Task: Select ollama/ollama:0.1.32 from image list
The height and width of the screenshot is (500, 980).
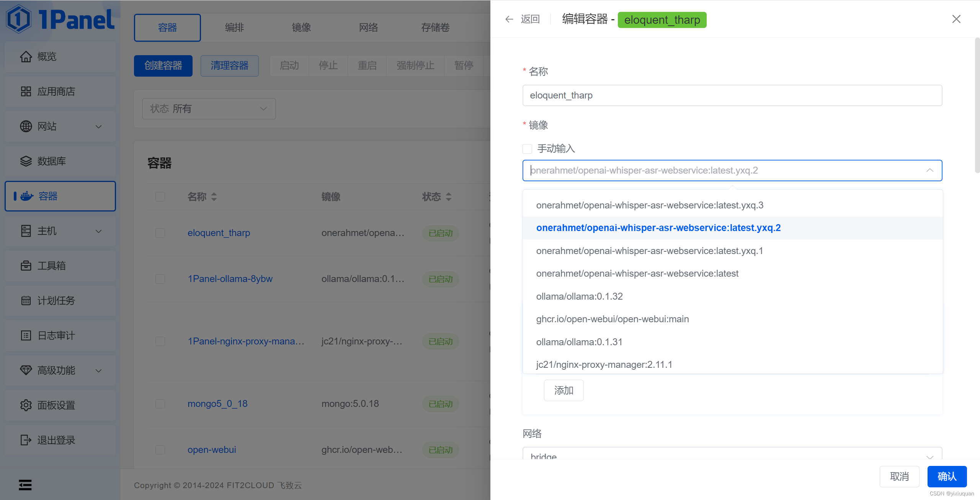Action: pyautogui.click(x=579, y=296)
